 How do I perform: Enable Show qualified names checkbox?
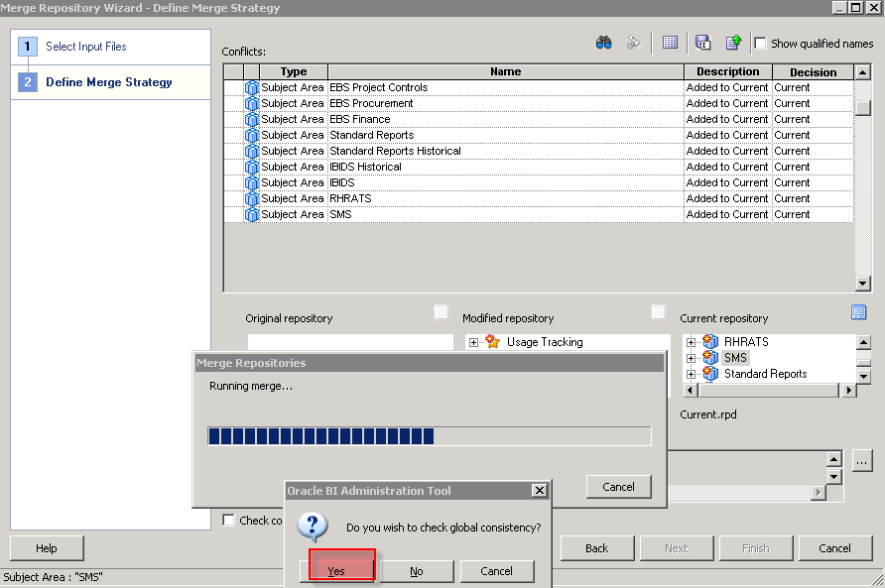coord(760,43)
